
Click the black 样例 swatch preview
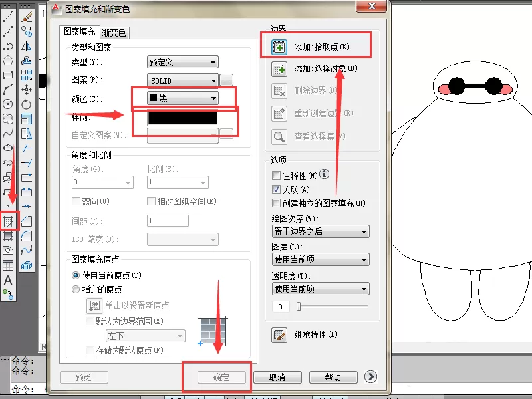(182, 118)
